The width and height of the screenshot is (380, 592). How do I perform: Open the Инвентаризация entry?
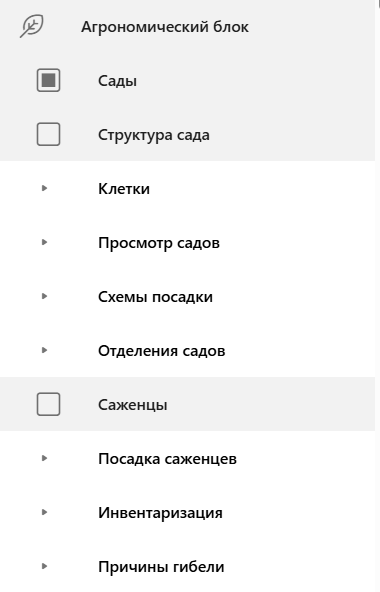pos(160,513)
